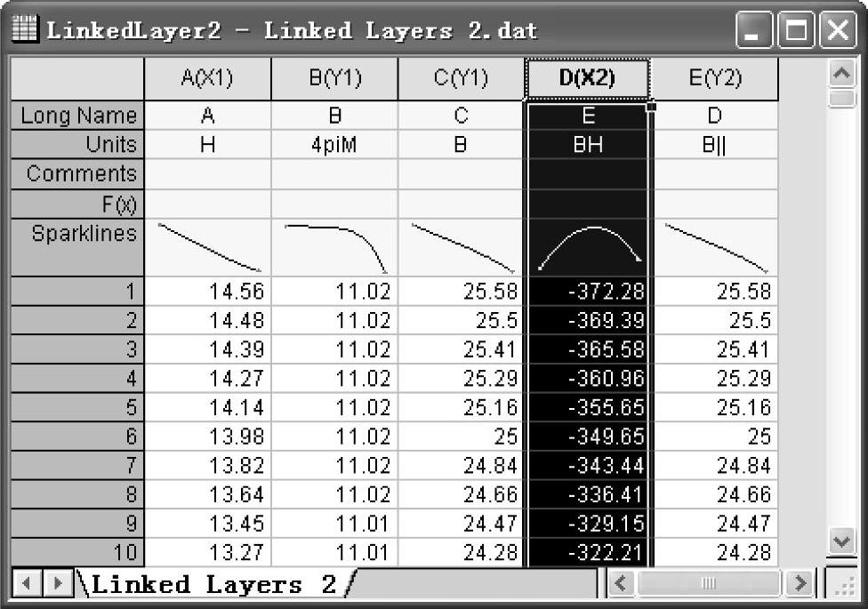Click the sparkline thumbnail in column E
The height and width of the screenshot is (609, 868).
click(716, 248)
